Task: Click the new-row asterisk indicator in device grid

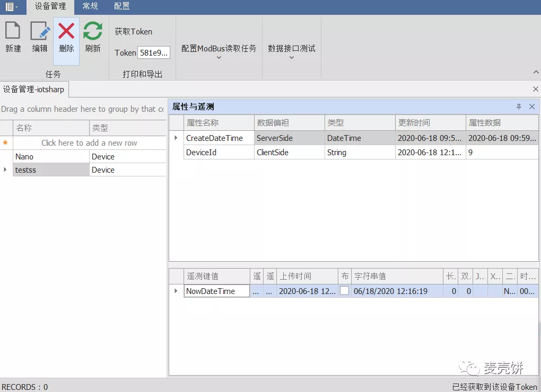Action: tap(5, 142)
